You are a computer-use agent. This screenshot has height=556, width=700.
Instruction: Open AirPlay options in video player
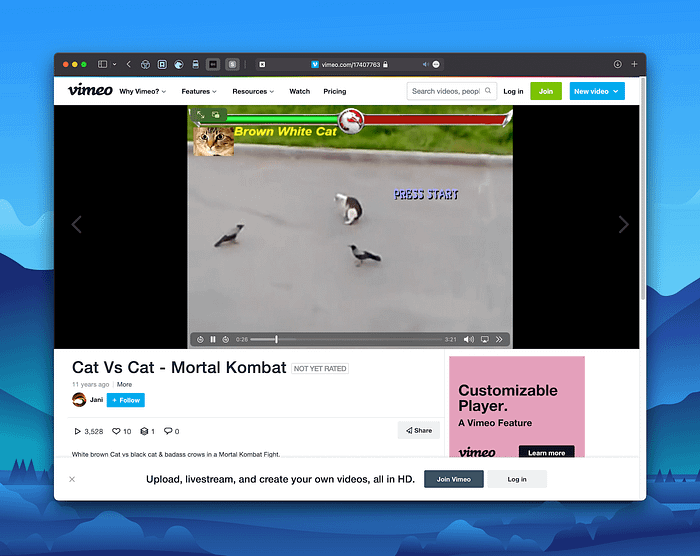(484, 339)
